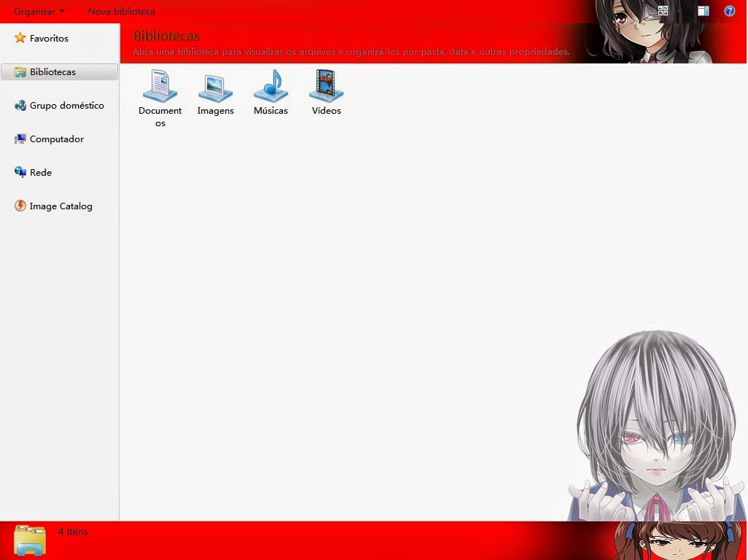The image size is (748, 560).
Task: Toggle the preview pane icon
Action: [x=703, y=11]
